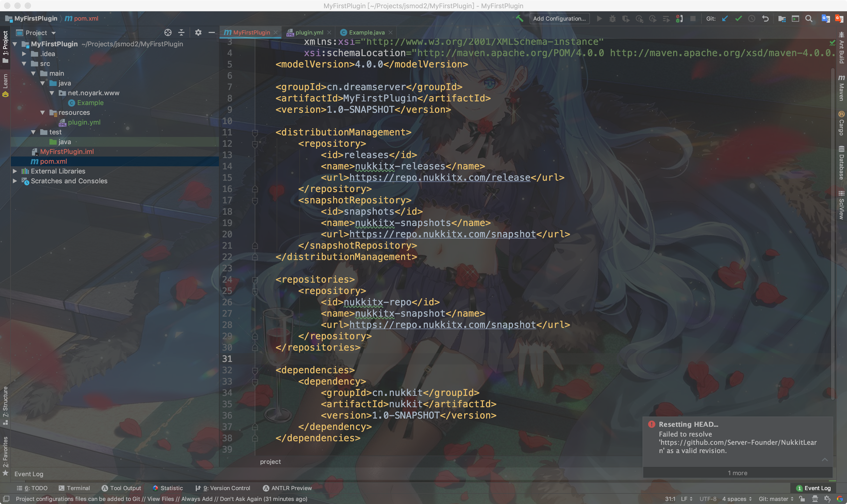Click the Build project hammer icon
The image size is (847, 504).
coord(519,19)
